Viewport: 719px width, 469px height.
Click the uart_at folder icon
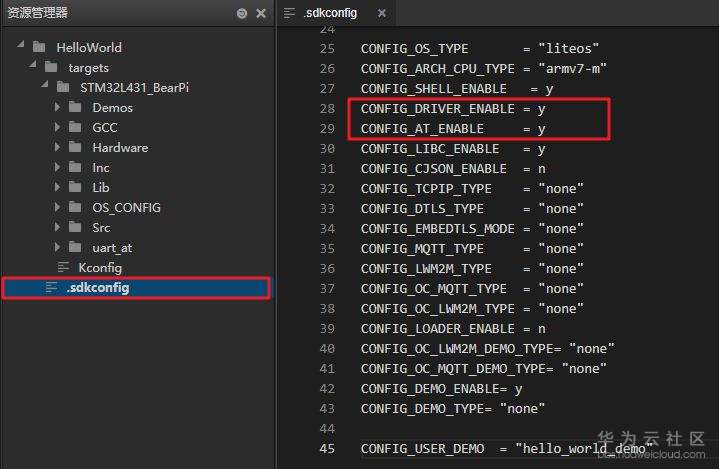point(75,248)
